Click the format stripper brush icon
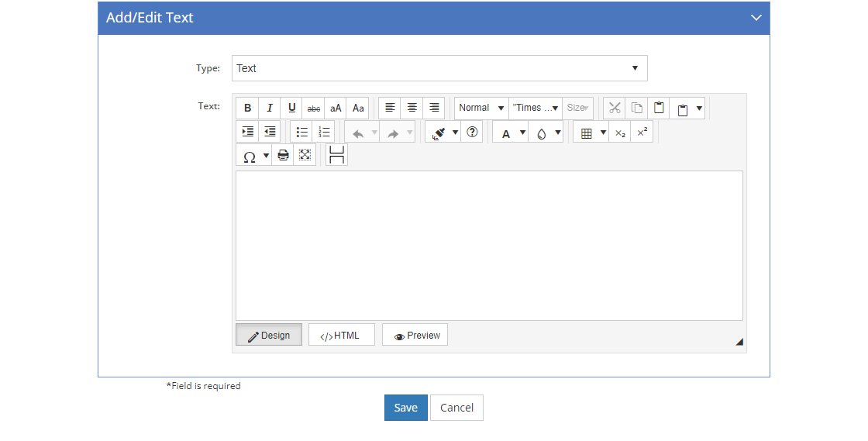 [x=439, y=133]
